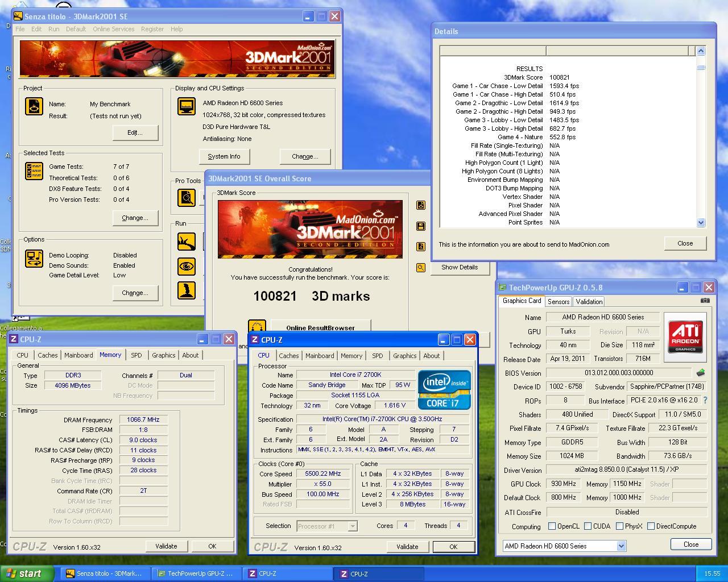Click the Online ResultBrowser onion icon
This screenshot has height=582, width=728.
click(257, 327)
